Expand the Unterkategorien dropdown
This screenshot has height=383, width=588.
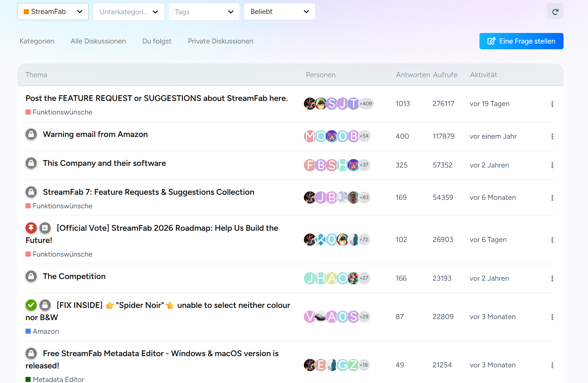tap(129, 12)
